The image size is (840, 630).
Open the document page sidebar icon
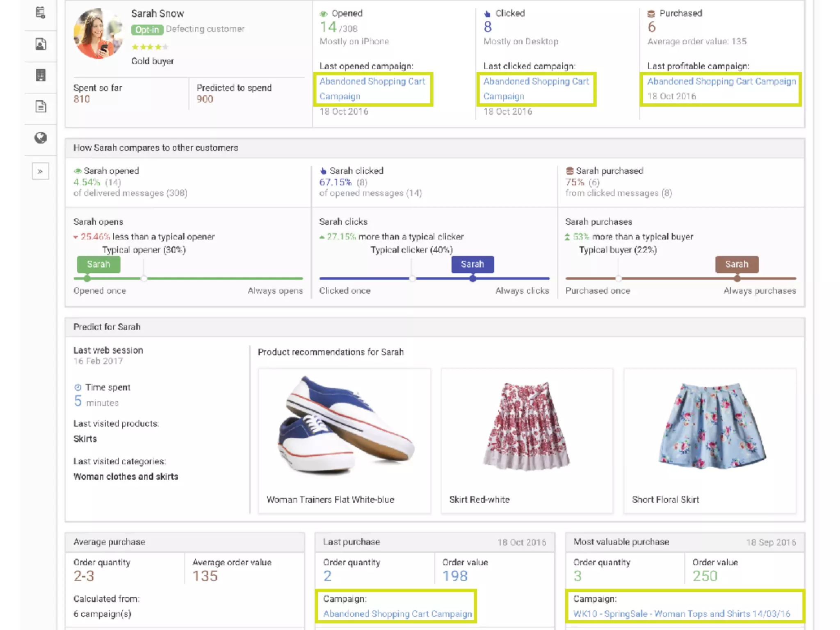[x=40, y=107]
